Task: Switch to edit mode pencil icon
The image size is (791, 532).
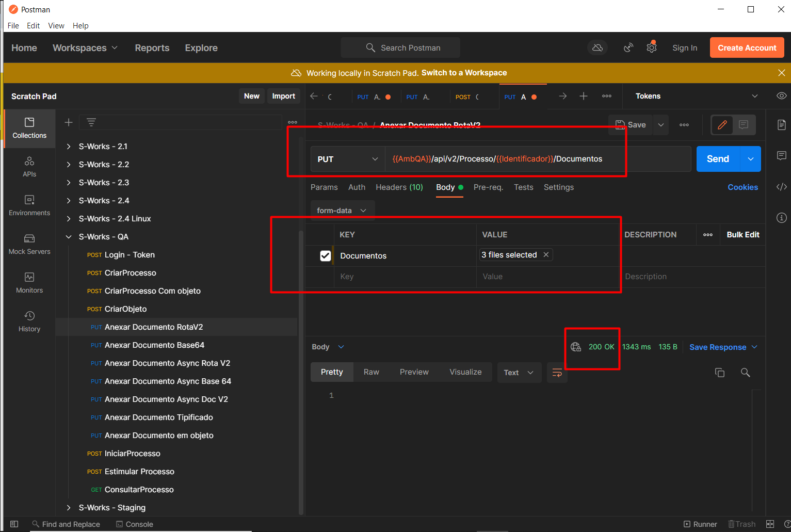Action: [x=722, y=125]
